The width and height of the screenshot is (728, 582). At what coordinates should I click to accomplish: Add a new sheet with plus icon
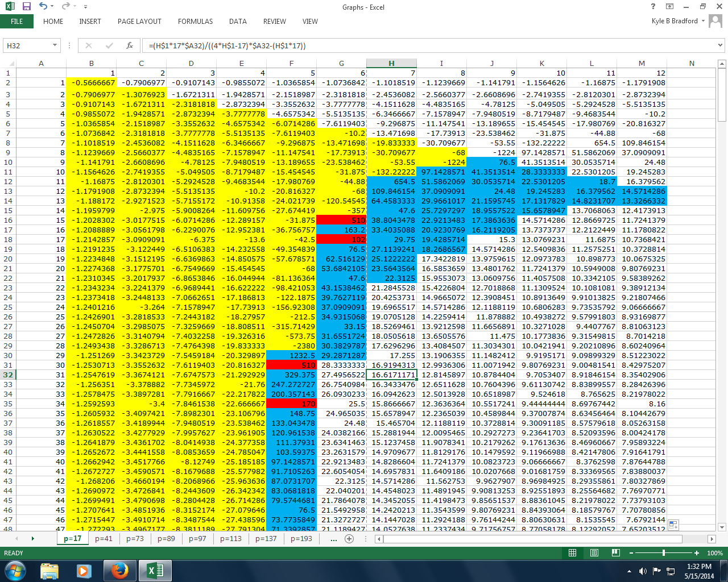[349, 538]
